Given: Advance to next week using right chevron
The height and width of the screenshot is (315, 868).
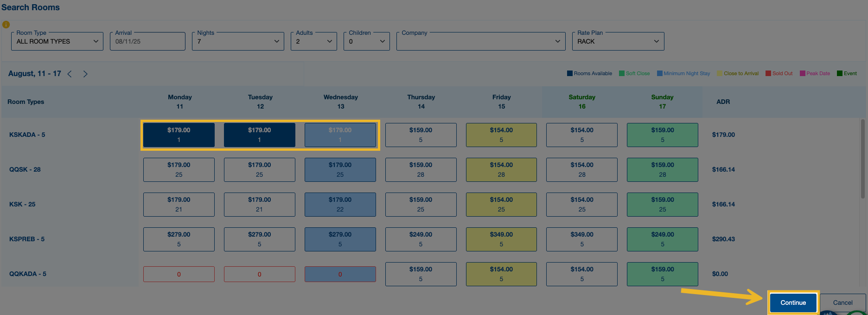Looking at the screenshot, I should pyautogui.click(x=85, y=74).
